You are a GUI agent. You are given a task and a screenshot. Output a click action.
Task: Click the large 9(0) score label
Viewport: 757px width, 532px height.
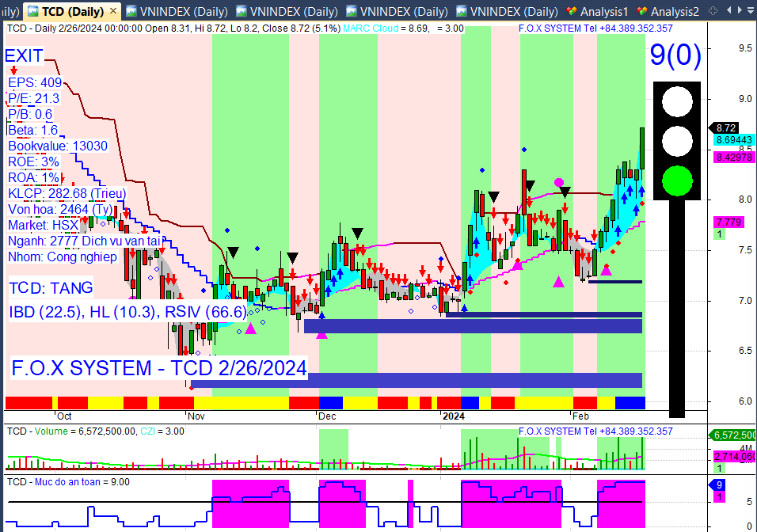[x=675, y=54]
